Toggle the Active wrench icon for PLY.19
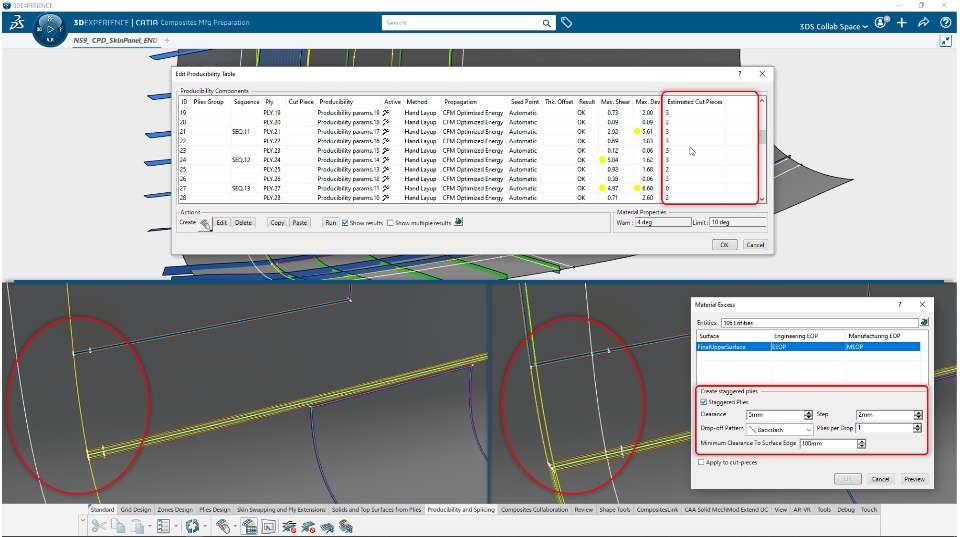Image resolution: width=960 pixels, height=537 pixels. tap(386, 113)
